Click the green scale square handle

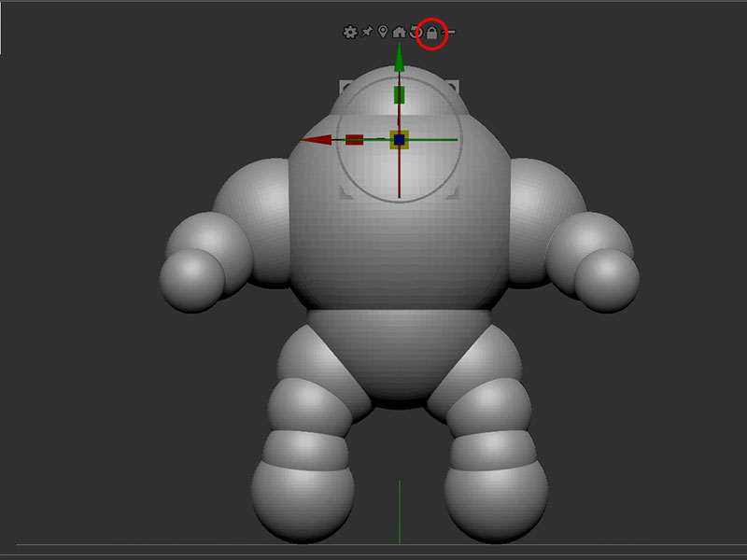(x=400, y=95)
